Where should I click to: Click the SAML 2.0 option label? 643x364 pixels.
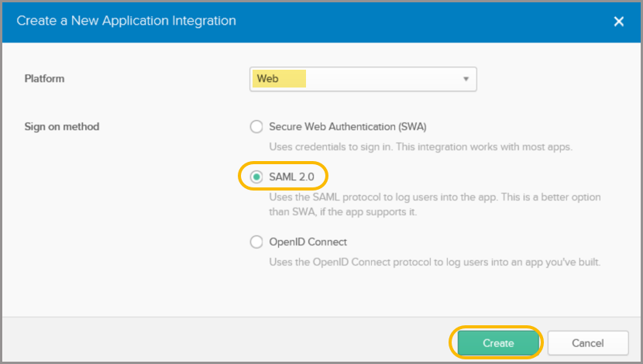click(x=291, y=177)
